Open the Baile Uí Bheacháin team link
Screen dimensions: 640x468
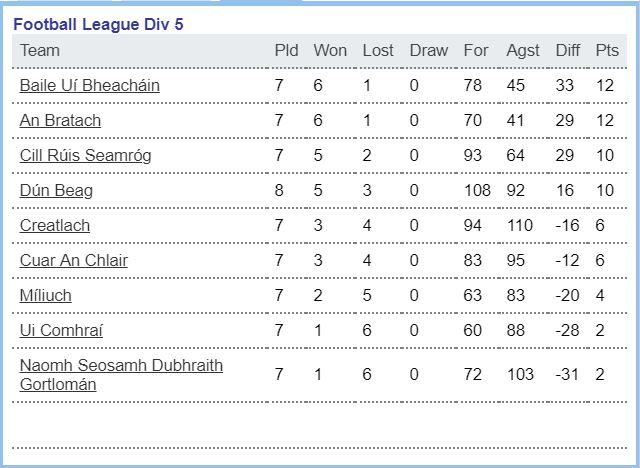pos(89,86)
